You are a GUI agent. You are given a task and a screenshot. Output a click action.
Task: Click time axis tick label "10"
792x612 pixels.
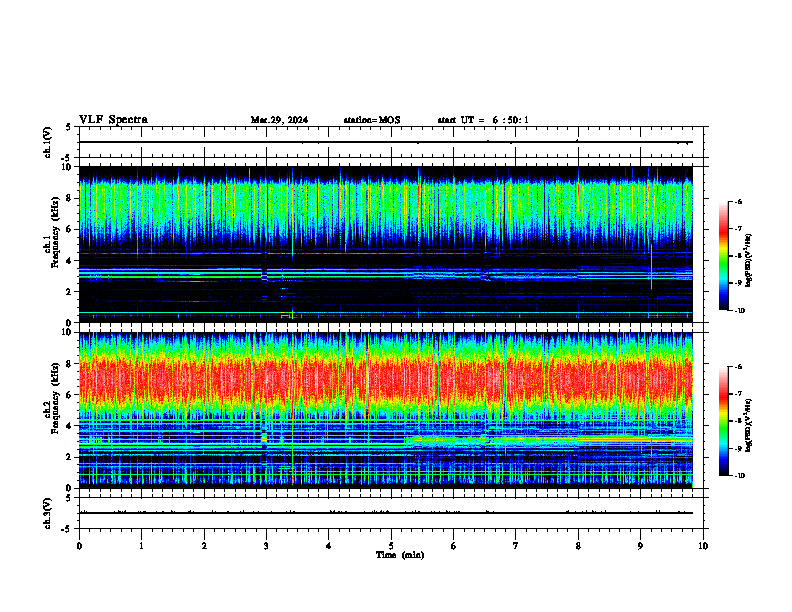coord(703,546)
